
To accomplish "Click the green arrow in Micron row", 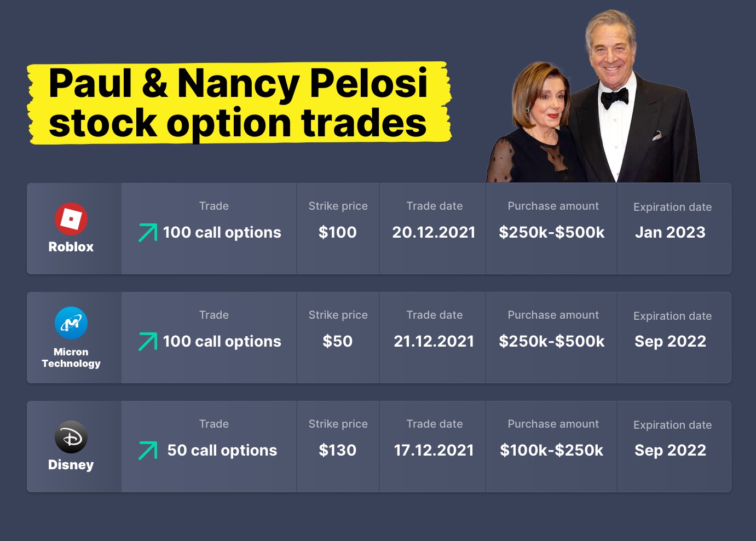I will [148, 341].
